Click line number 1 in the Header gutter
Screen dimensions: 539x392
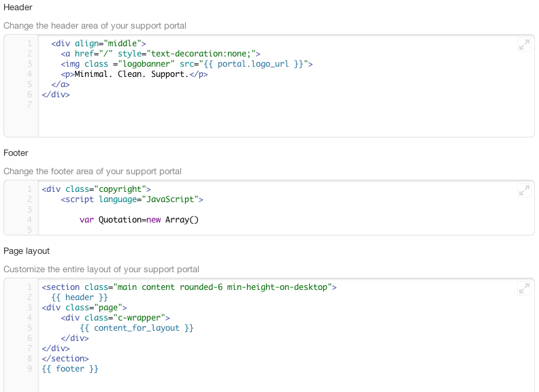point(29,44)
